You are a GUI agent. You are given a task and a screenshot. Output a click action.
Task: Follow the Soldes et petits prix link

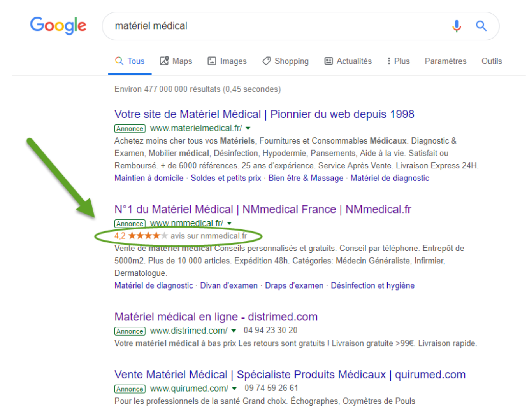(x=226, y=178)
